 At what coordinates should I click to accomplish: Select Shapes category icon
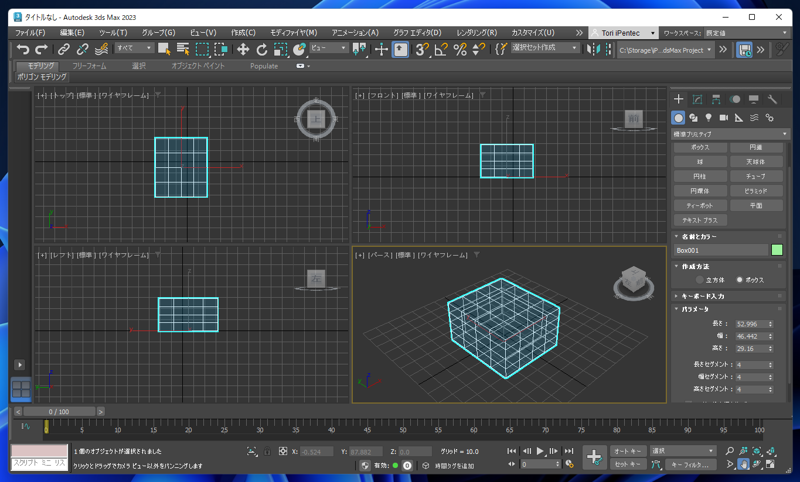[x=693, y=118]
